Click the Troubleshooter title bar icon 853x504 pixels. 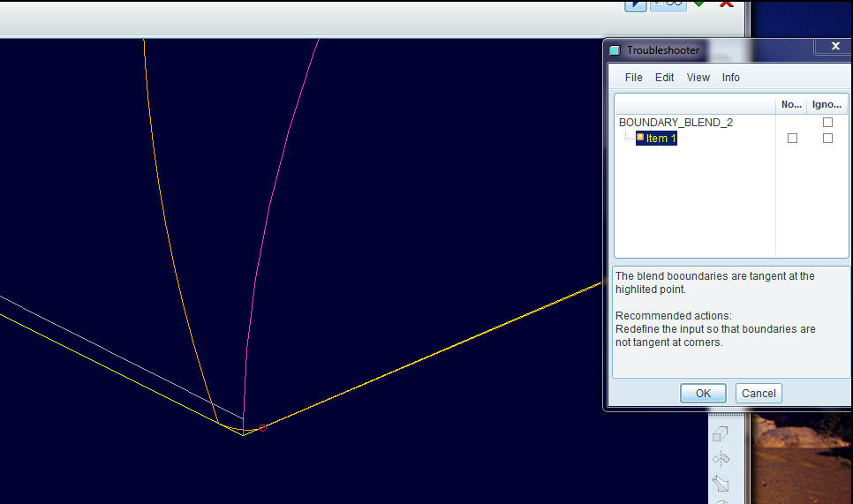(x=615, y=50)
